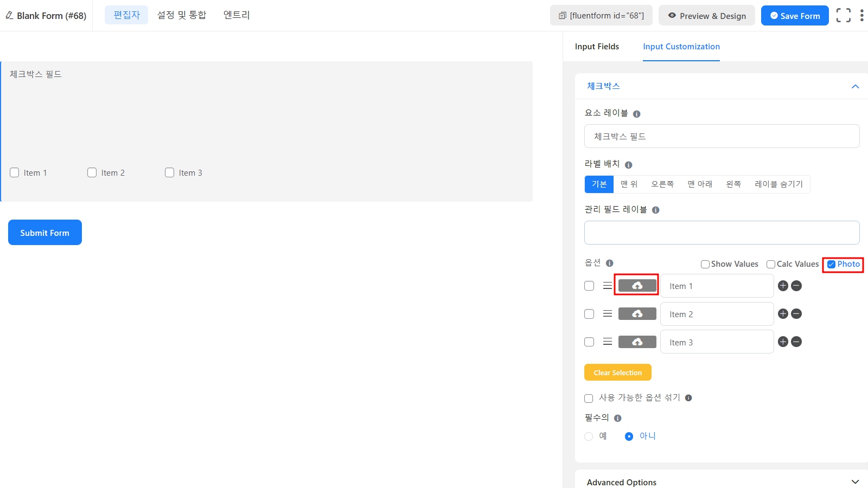Uncheck the Photo checkbox
This screenshot has width=868, height=488.
click(831, 264)
